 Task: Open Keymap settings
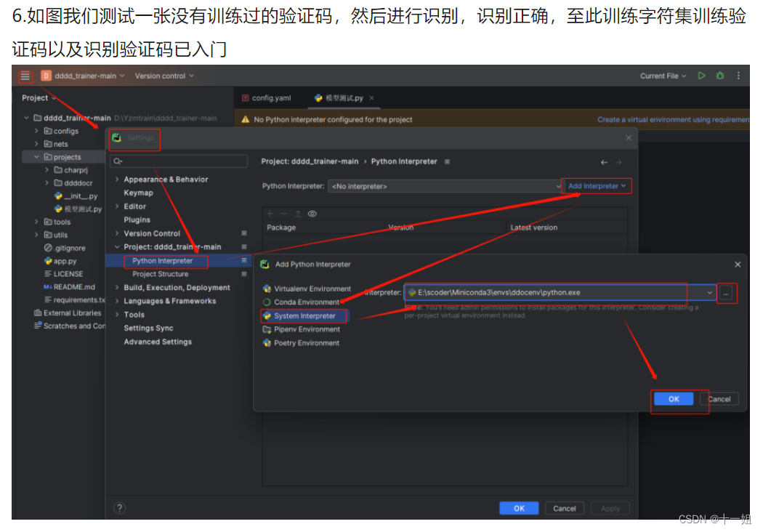138,193
